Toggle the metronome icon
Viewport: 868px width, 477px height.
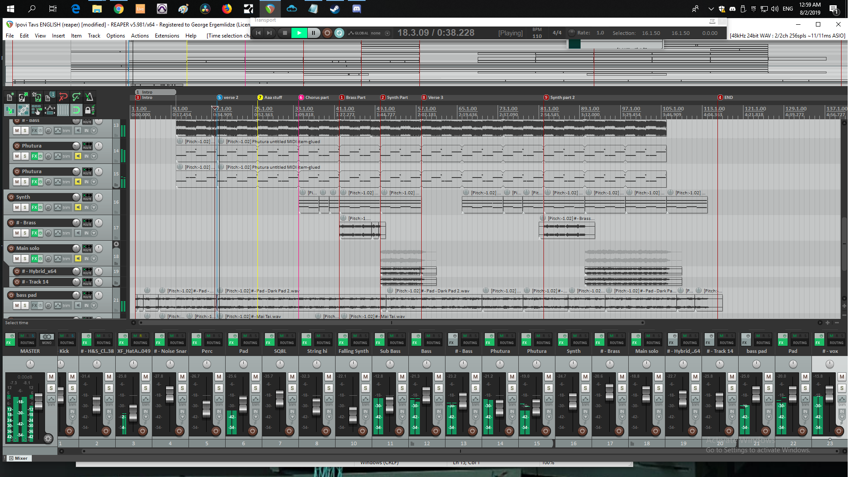click(89, 97)
